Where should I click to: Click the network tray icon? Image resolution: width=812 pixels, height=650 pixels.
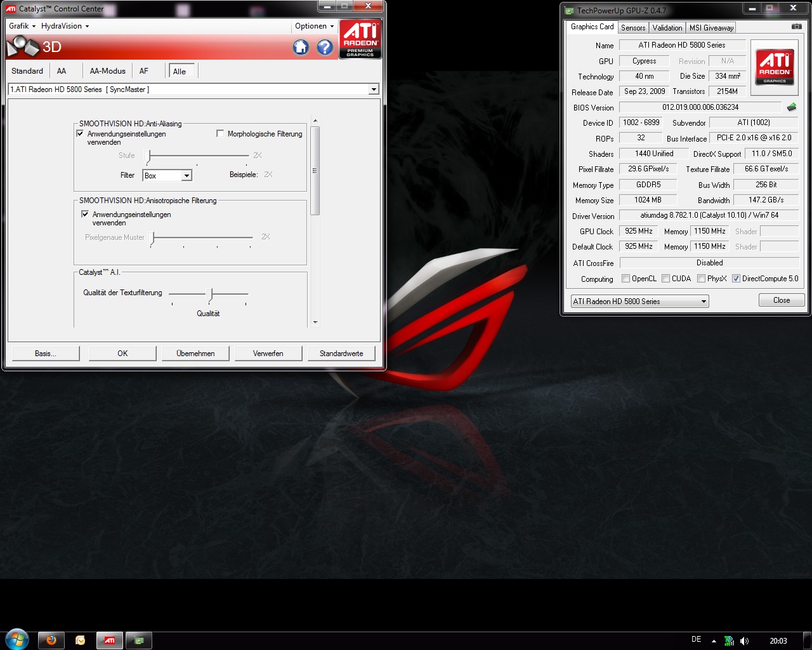click(x=729, y=641)
